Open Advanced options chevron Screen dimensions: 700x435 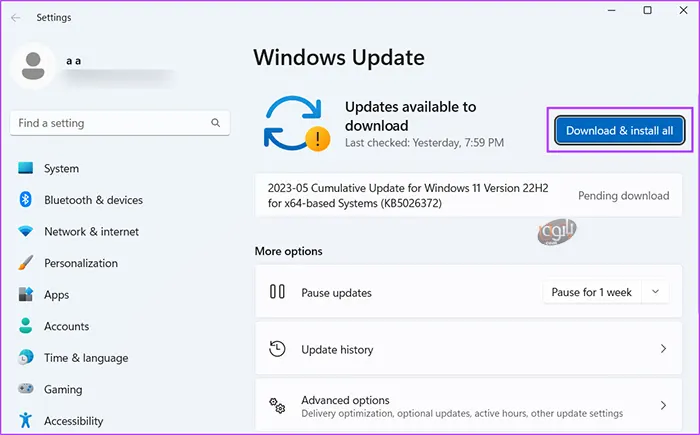tap(663, 406)
